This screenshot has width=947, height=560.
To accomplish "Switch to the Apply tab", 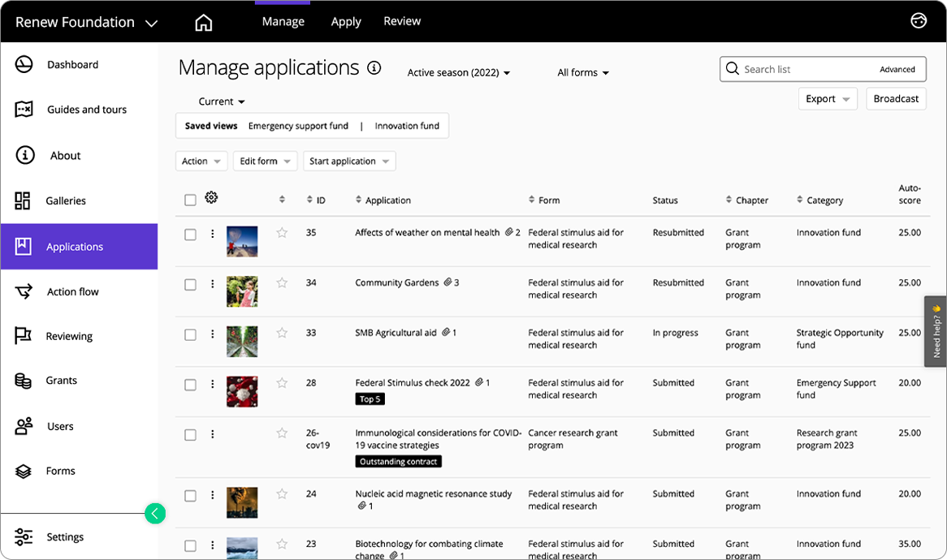I will [346, 21].
